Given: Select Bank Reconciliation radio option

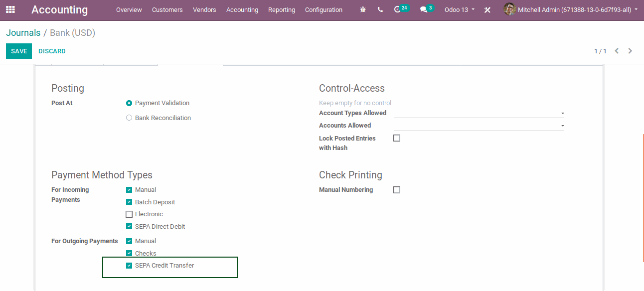Looking at the screenshot, I should [x=129, y=118].
